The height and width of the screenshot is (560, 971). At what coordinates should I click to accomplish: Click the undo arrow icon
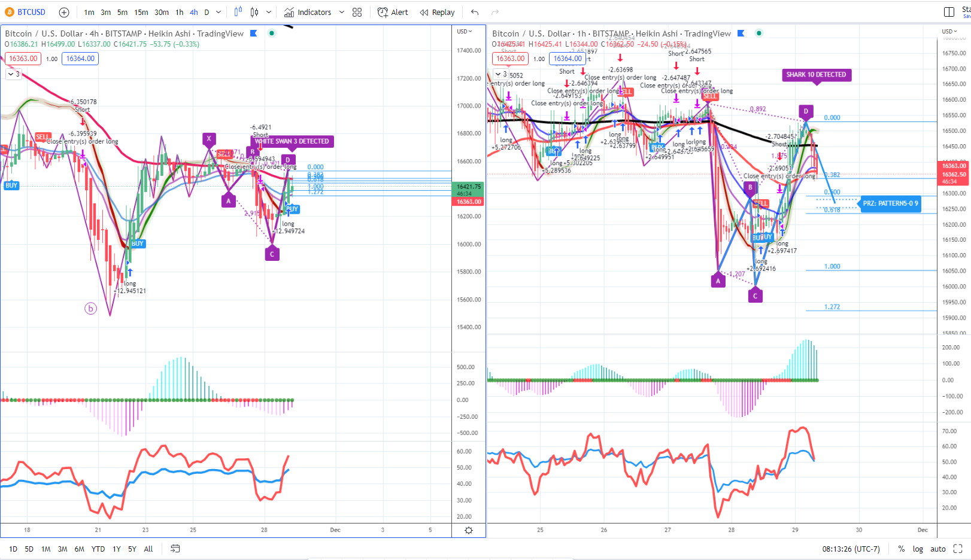click(x=475, y=12)
